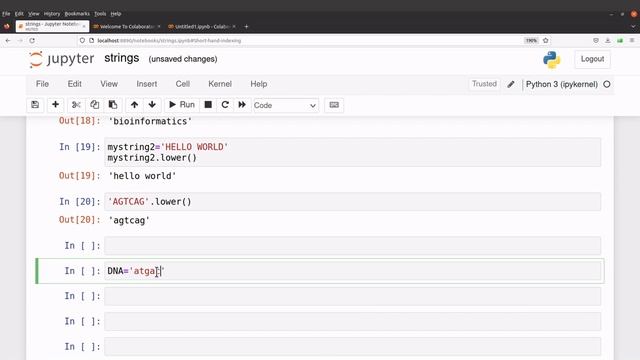Restart the kernel with circular arrow
Image resolution: width=640 pixels, height=360 pixels.
pos(225,105)
